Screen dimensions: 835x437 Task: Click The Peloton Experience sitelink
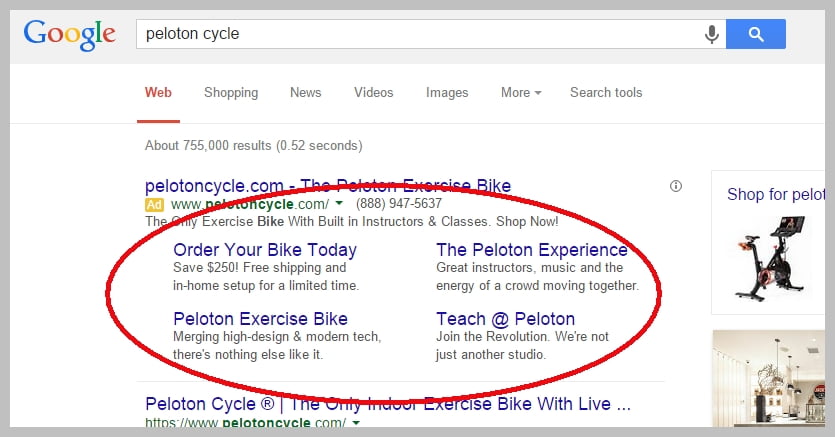(532, 250)
